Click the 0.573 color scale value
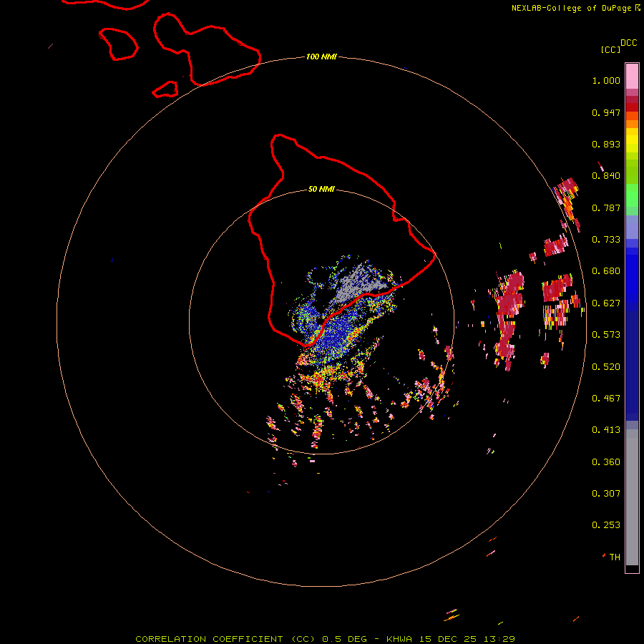This screenshot has width=644, height=644. (606, 335)
